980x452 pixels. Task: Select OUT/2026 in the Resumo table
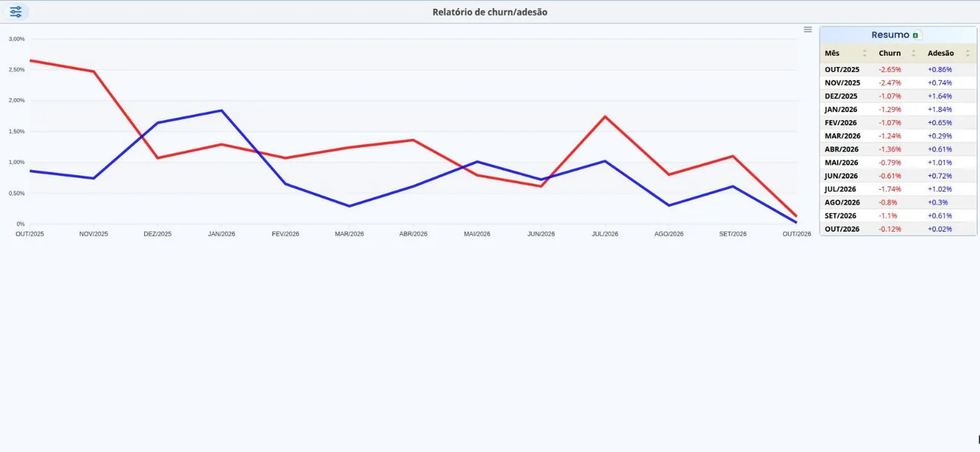coord(842,229)
